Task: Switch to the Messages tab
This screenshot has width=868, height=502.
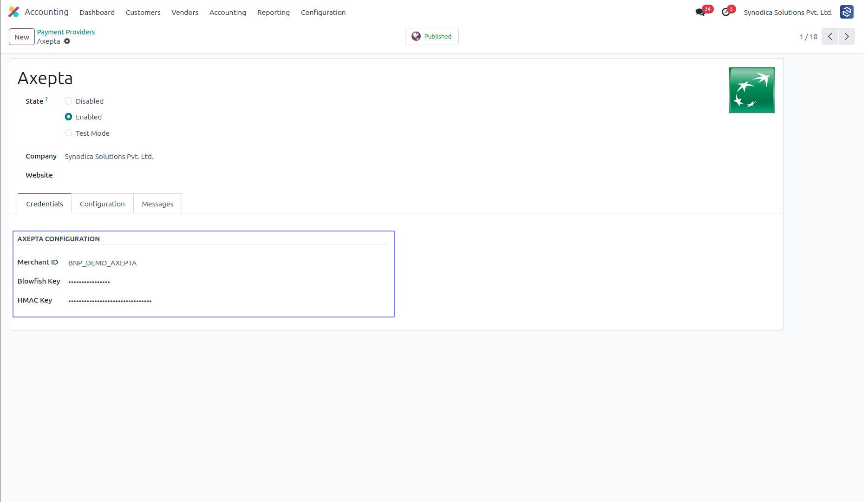Action: [157, 204]
